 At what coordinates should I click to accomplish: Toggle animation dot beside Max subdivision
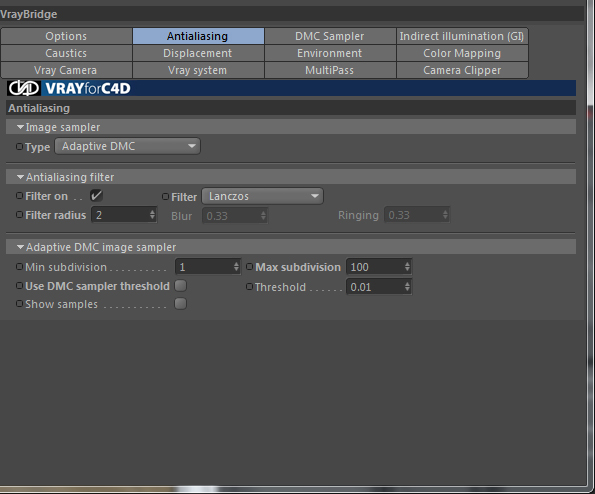point(250,267)
